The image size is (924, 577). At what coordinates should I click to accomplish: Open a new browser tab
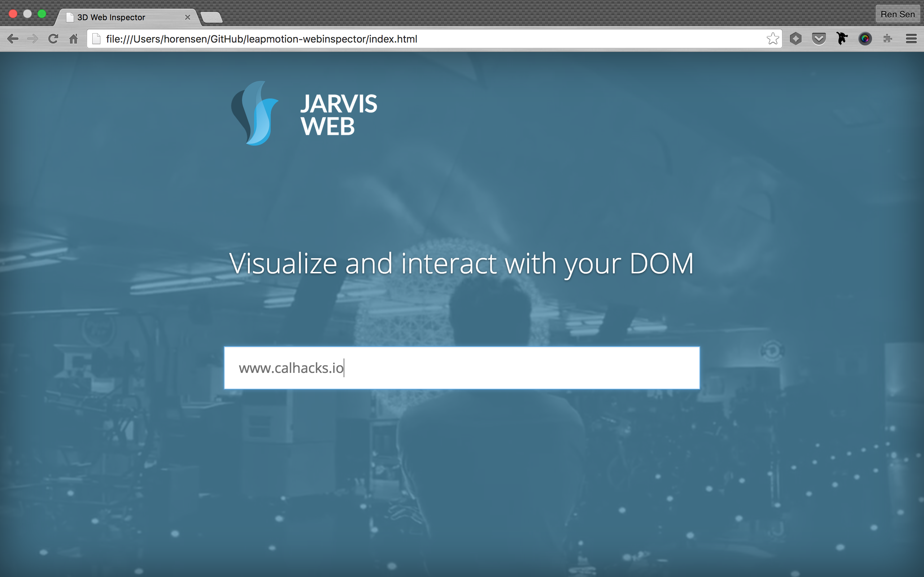pyautogui.click(x=212, y=18)
